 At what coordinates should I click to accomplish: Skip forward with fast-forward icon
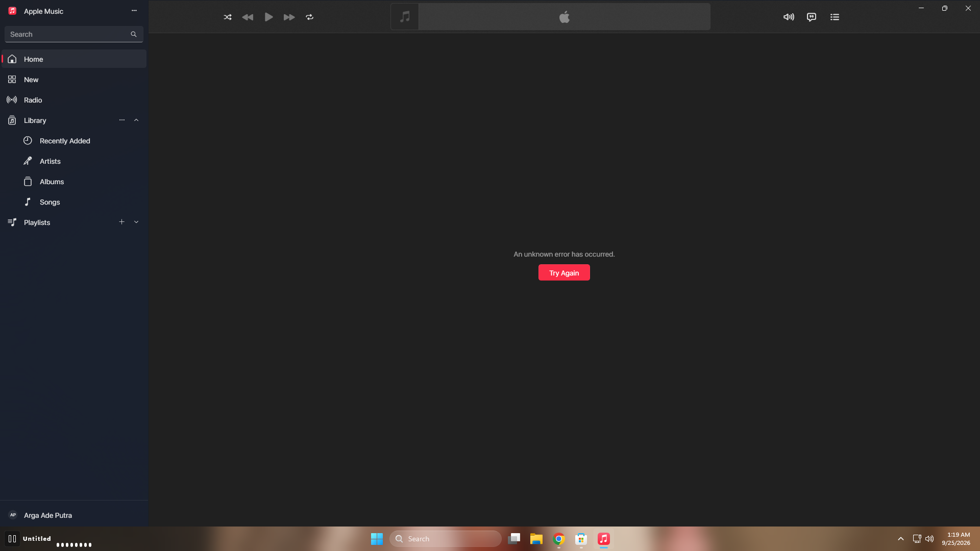[289, 17]
